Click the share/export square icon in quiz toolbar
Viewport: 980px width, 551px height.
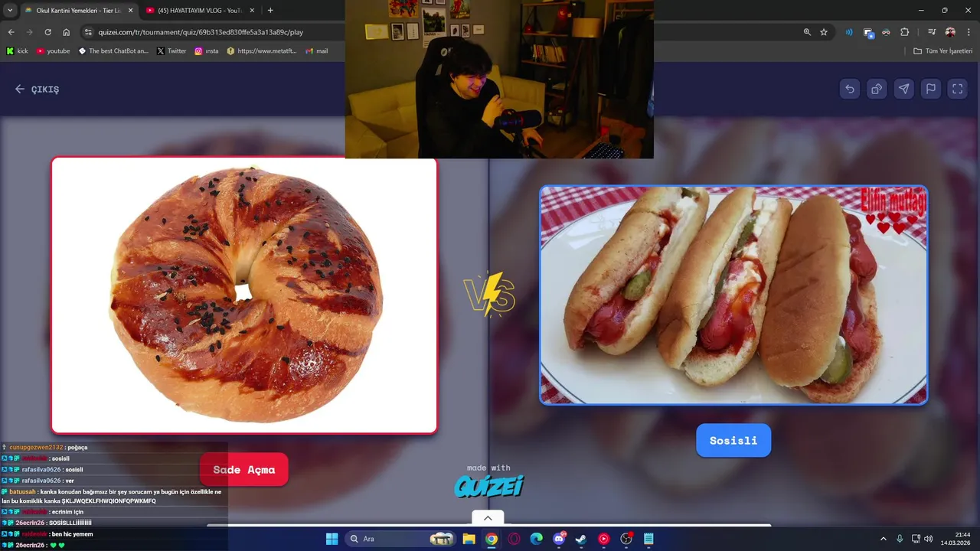(x=877, y=89)
